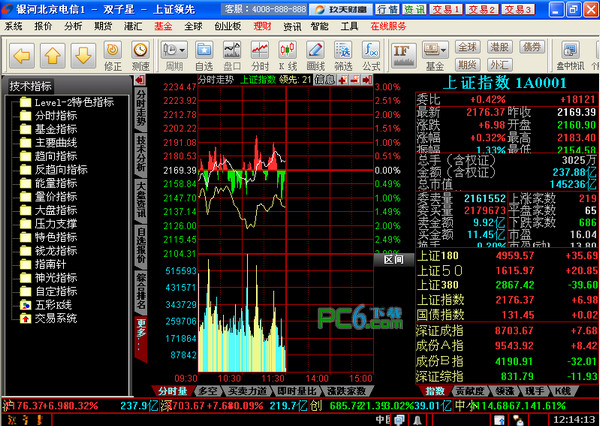600x426 pixels.
Task: Click the up arrow toolbar button
Action: 52,56
